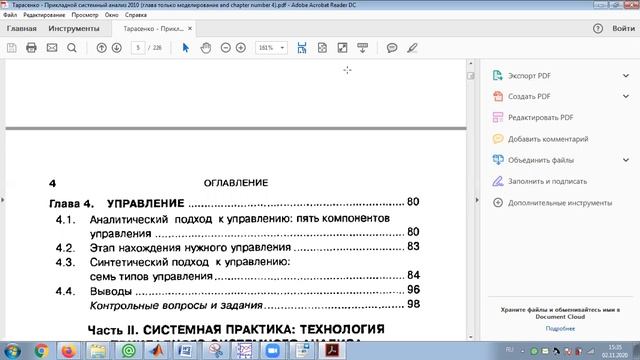This screenshot has width=640, height=360.
Task: Open File Explorer from taskbar
Action: click(98, 351)
